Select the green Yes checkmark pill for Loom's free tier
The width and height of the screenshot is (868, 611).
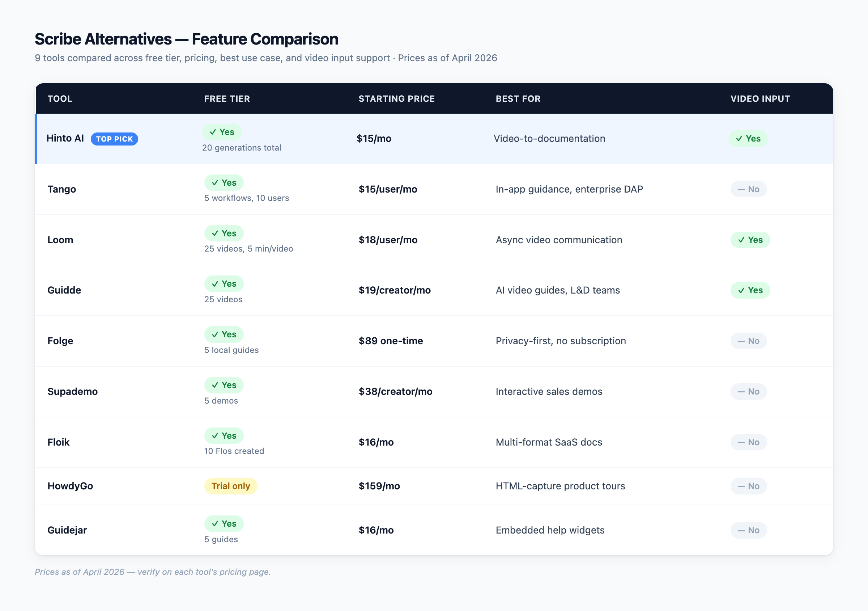click(x=224, y=233)
